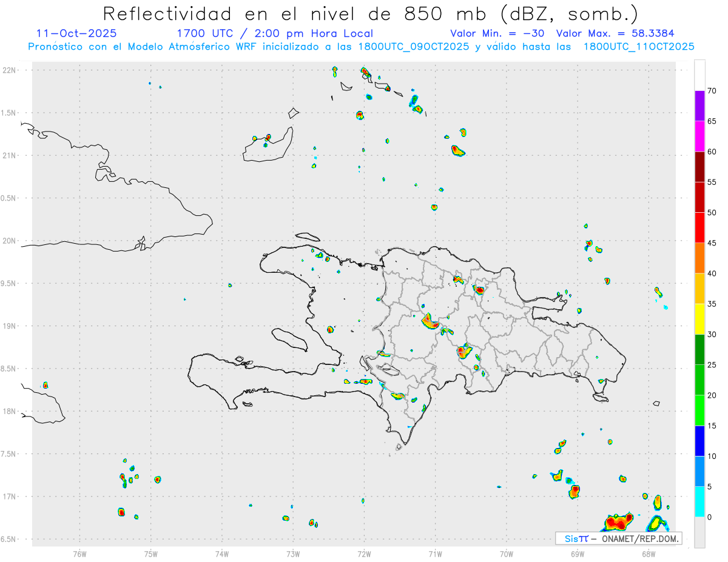Click the '71W' longitude label
This screenshot has width=728, height=562.
coord(435,554)
